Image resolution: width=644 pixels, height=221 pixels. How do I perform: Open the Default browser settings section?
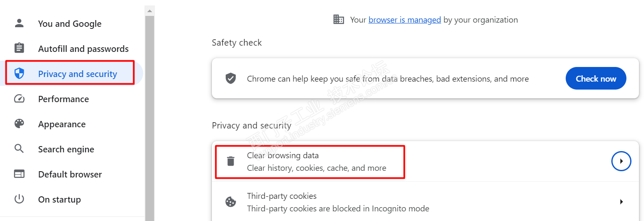tap(70, 175)
